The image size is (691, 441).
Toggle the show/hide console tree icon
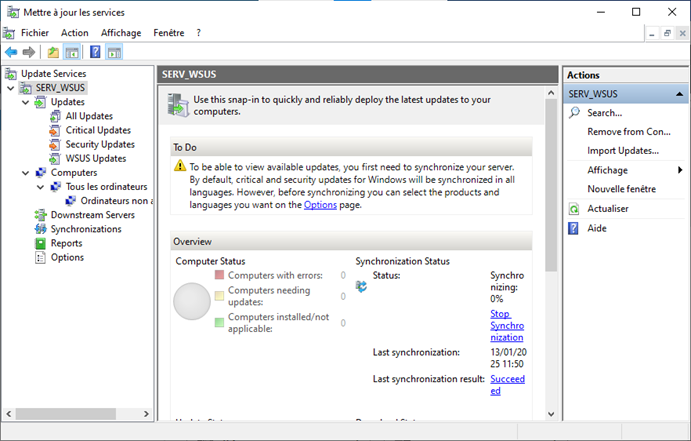pos(72,52)
